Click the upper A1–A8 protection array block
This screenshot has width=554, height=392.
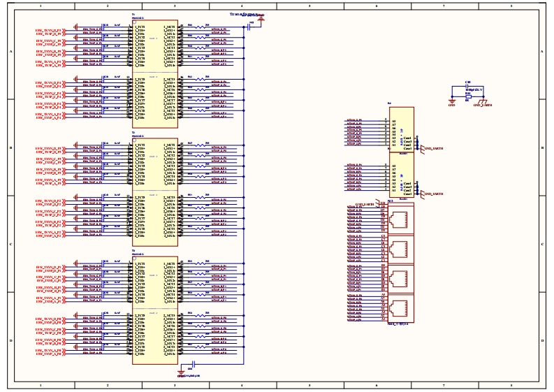[402, 130]
